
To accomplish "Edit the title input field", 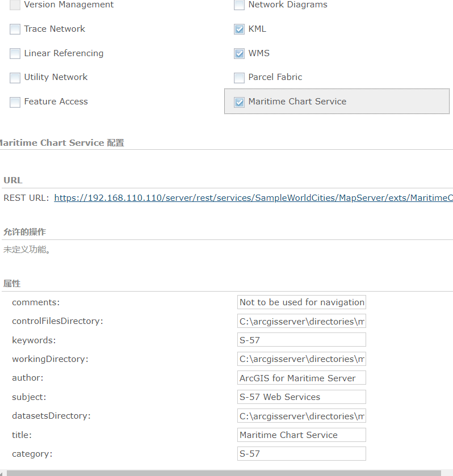I will pos(301,435).
